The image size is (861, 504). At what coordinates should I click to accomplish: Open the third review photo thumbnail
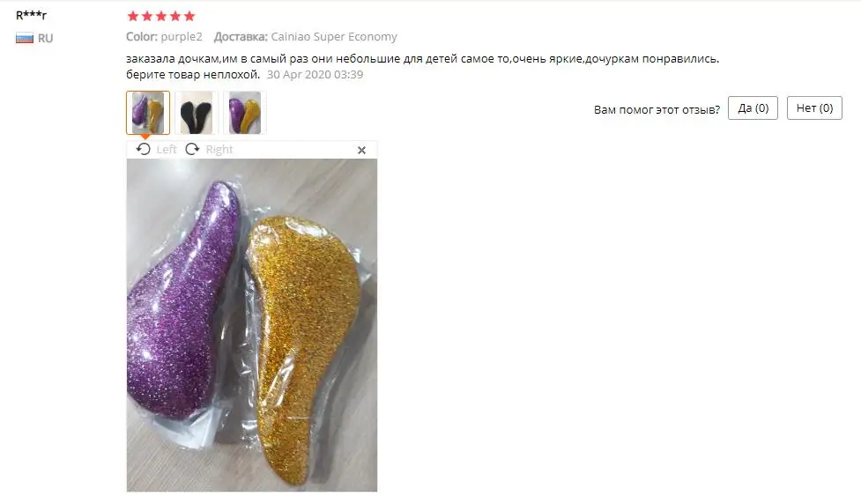[244, 113]
